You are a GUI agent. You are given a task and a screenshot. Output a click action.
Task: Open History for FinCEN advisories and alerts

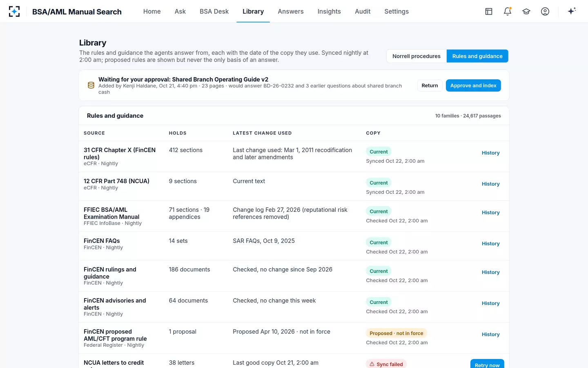click(491, 303)
